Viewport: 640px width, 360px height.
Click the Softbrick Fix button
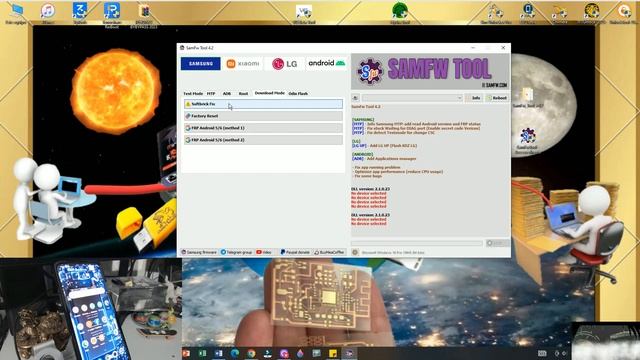263,104
